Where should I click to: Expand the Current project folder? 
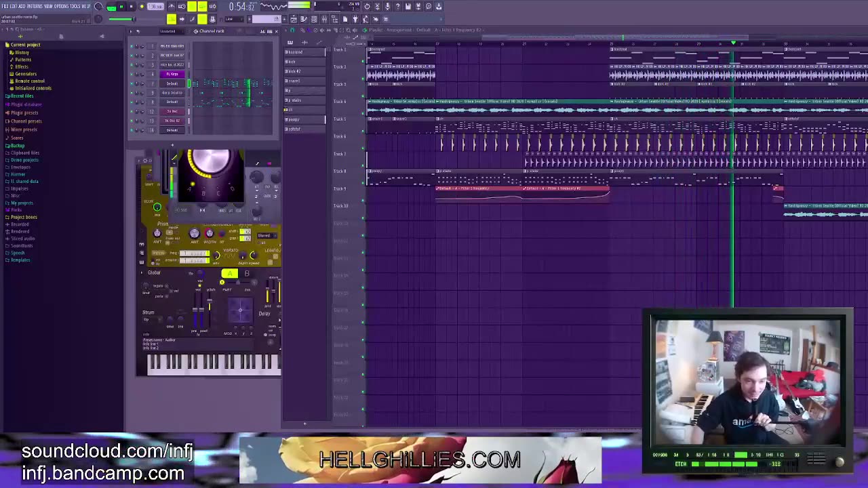[x=24, y=45]
